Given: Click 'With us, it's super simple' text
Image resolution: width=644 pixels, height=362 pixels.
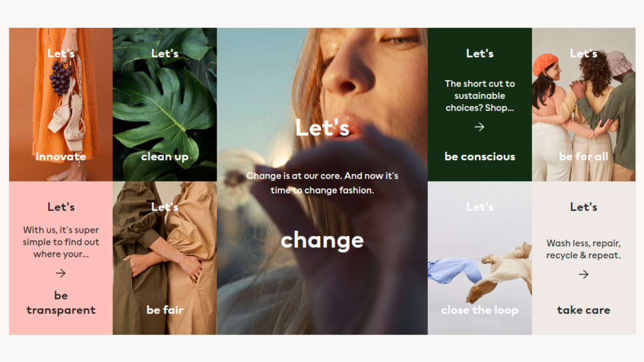Looking at the screenshot, I should [x=61, y=242].
